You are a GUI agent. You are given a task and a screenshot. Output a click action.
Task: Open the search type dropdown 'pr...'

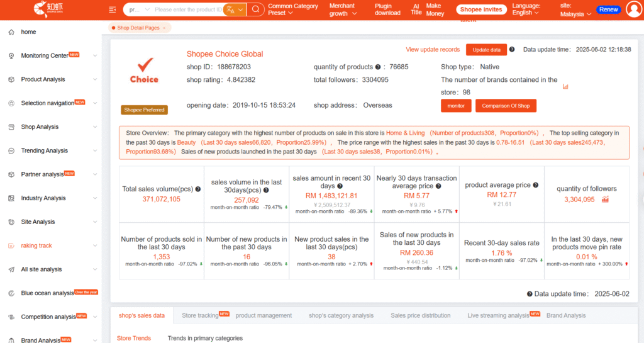[x=139, y=9]
